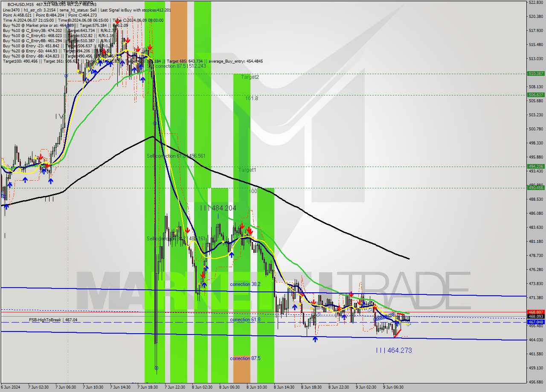This screenshot has height=392, width=546.
Task: Click the BCHUSD,M15 chart title text
Action: (21, 5)
